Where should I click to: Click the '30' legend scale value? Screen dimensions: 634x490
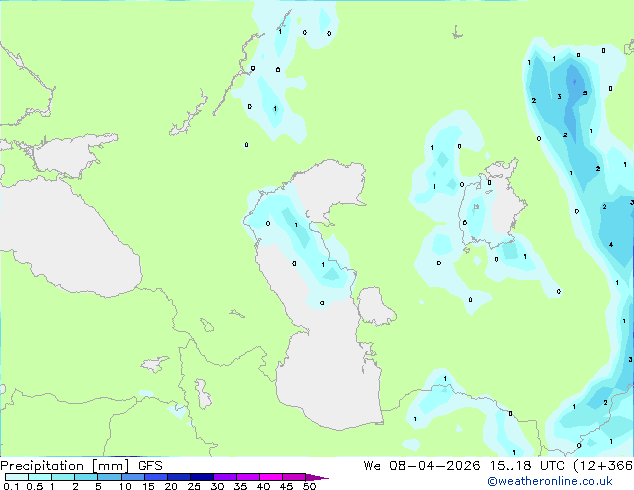[217, 486]
